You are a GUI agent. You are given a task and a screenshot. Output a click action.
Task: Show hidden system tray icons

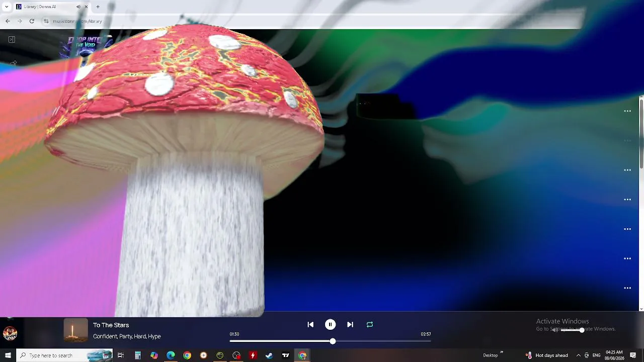(578, 355)
